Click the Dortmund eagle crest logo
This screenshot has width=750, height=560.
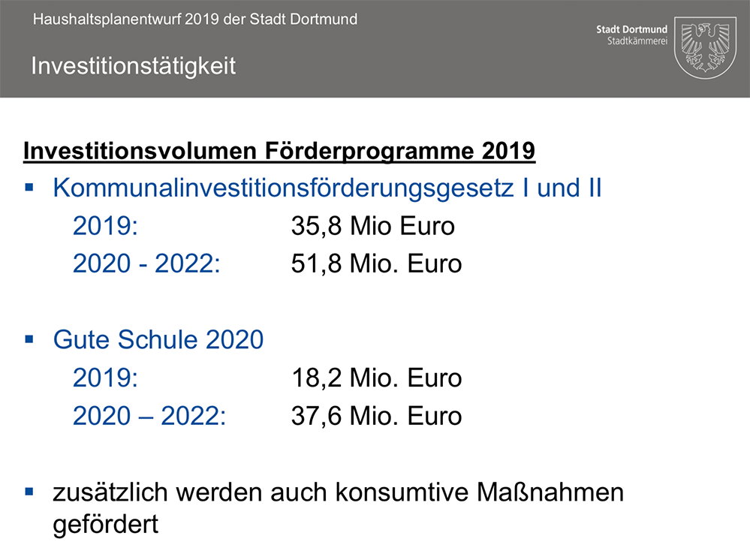(x=705, y=47)
